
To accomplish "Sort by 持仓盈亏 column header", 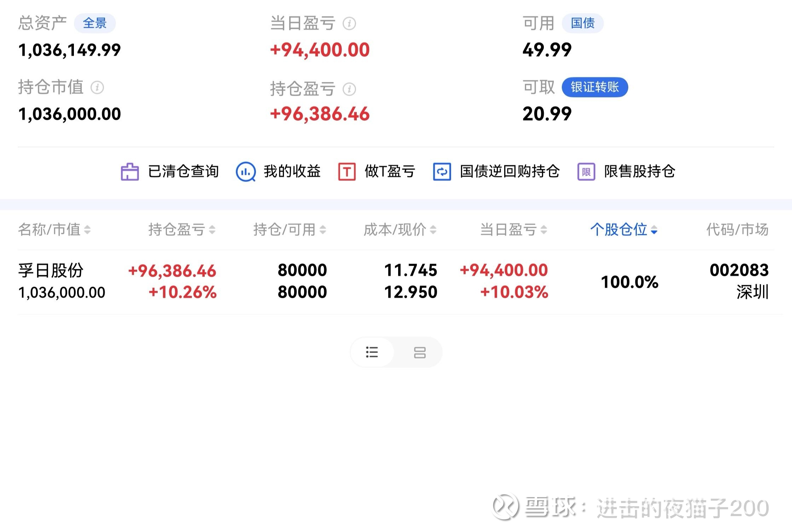I will [182, 230].
